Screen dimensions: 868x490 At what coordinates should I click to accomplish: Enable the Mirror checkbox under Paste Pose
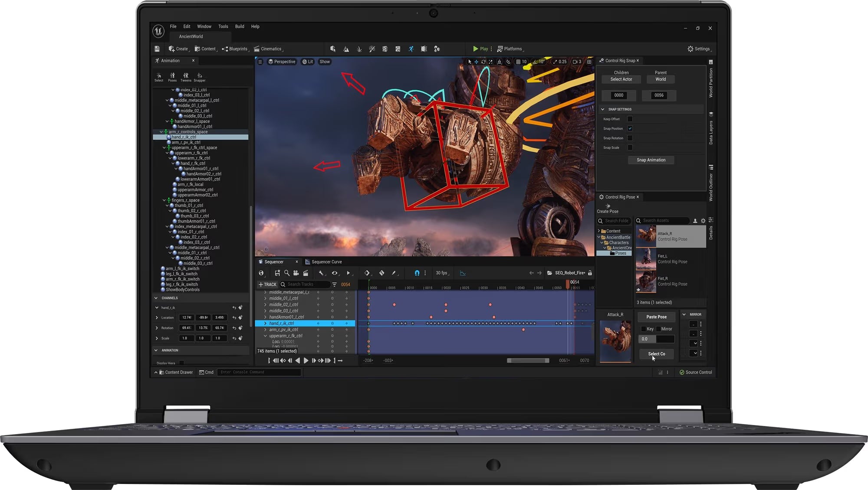(658, 329)
